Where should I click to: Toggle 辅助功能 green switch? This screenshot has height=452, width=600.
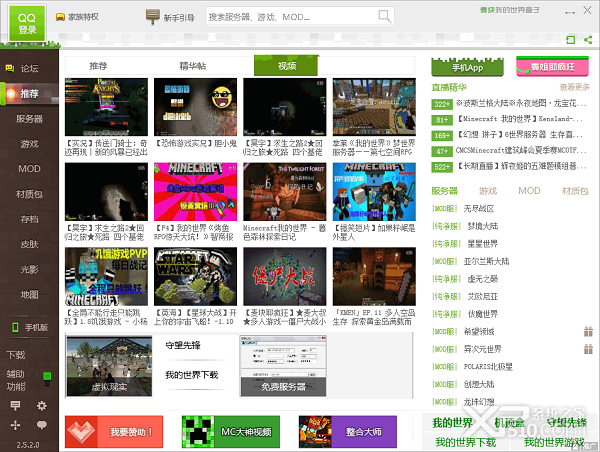[x=47, y=378]
